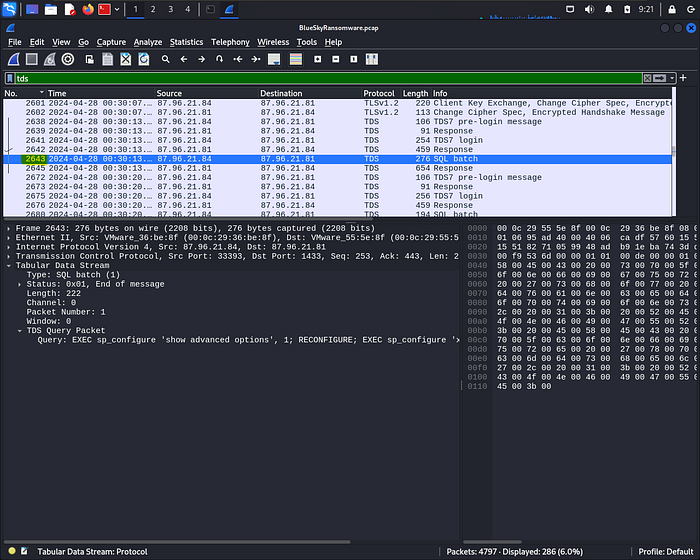The width and height of the screenshot is (700, 560).
Task: Start capturing packets with shark fin icon
Action: coord(14,59)
